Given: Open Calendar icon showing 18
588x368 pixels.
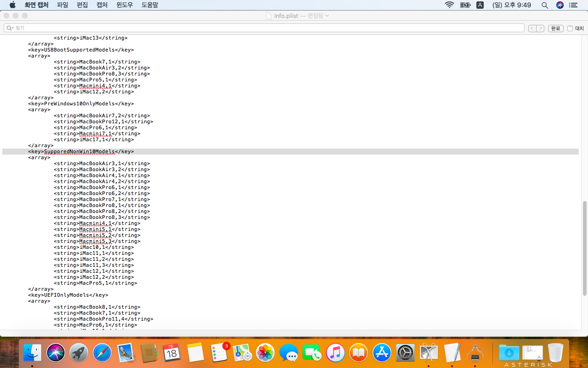Looking at the screenshot, I should (x=172, y=353).
